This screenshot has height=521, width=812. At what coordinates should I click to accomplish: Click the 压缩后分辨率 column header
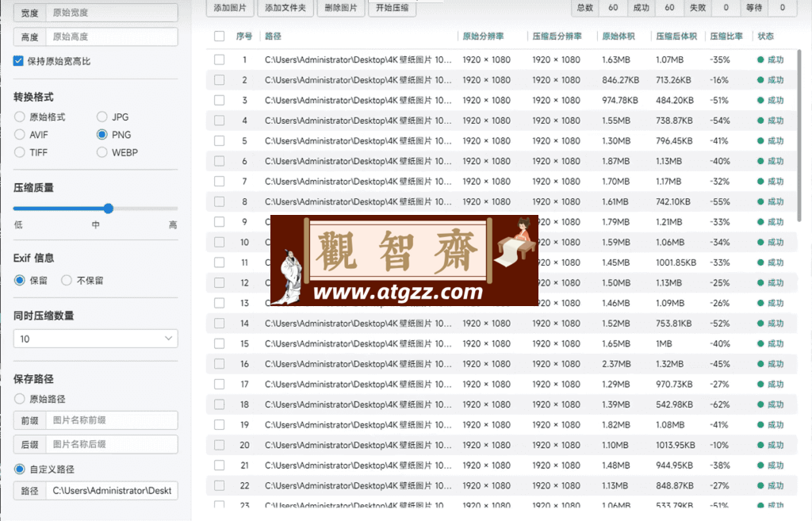point(557,36)
